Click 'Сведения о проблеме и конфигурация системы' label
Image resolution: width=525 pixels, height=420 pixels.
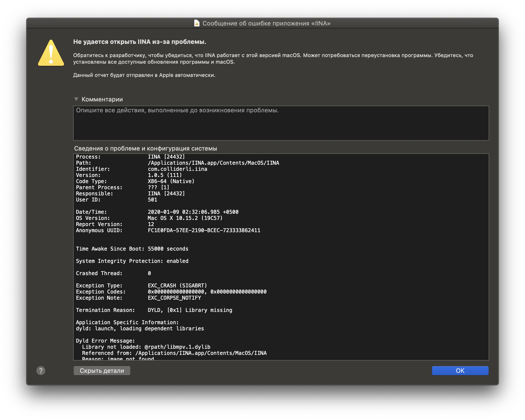[x=145, y=148]
